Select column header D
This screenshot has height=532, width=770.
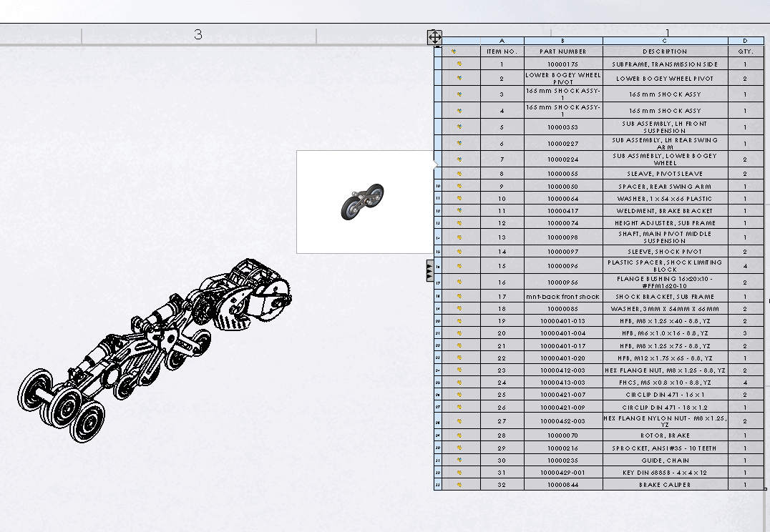[x=746, y=41]
